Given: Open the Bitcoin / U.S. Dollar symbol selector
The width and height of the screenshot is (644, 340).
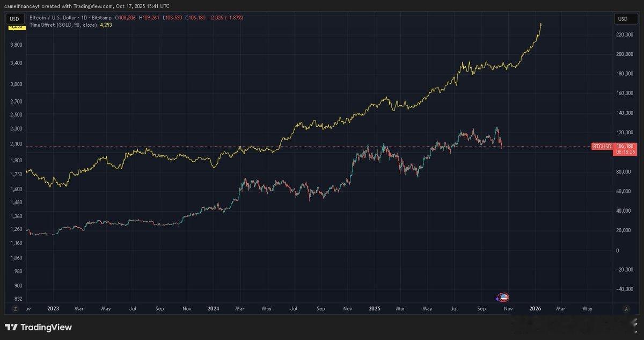Looking at the screenshot, I should pos(54,17).
